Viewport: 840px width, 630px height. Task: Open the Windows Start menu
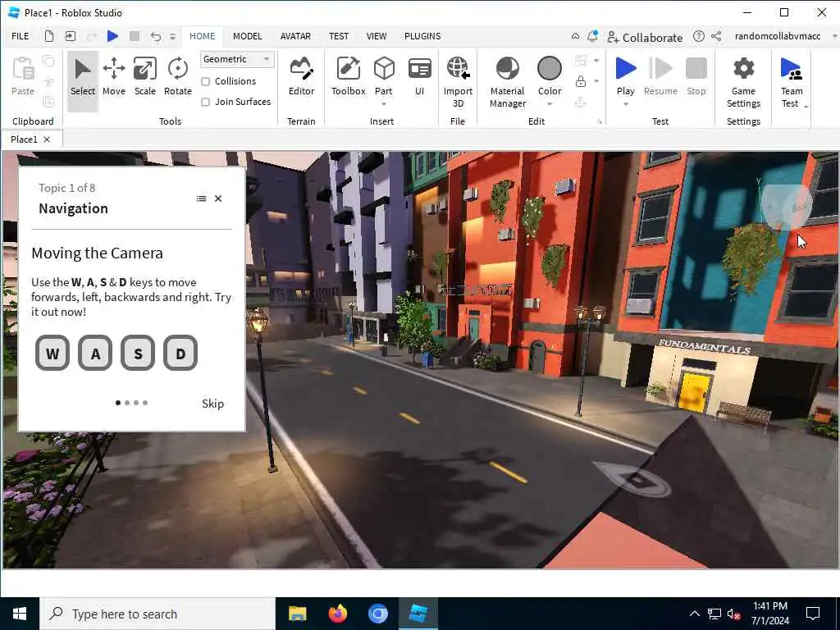point(20,614)
